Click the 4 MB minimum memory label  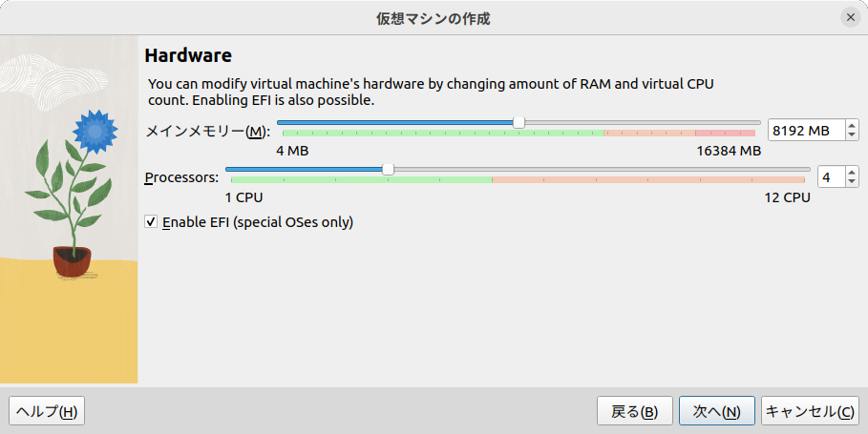292,151
